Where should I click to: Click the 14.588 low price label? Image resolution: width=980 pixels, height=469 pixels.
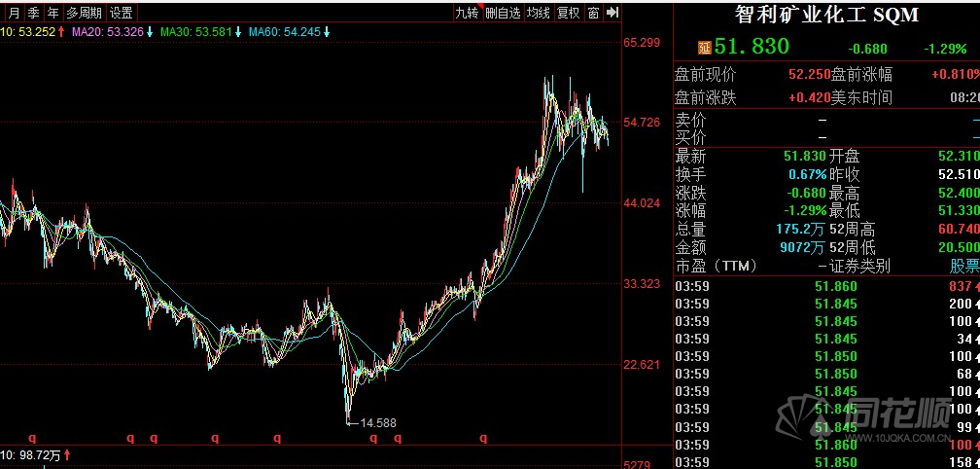pyautogui.click(x=377, y=422)
